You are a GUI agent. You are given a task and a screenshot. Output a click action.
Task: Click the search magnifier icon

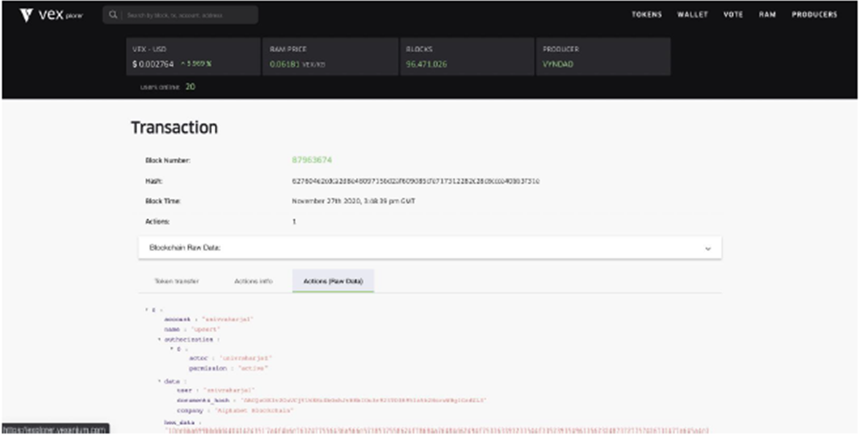113,15
